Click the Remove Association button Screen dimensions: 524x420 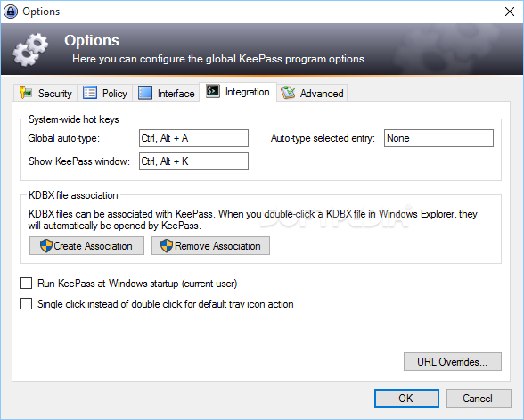[x=210, y=246]
